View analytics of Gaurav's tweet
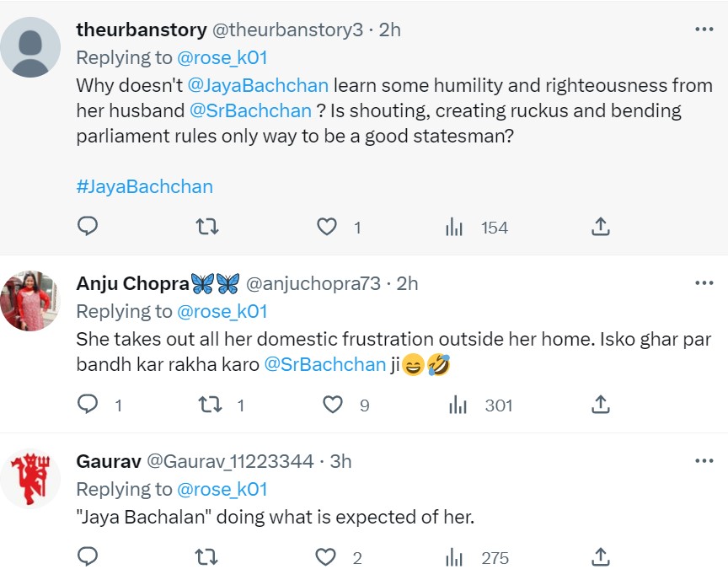 tap(455, 557)
